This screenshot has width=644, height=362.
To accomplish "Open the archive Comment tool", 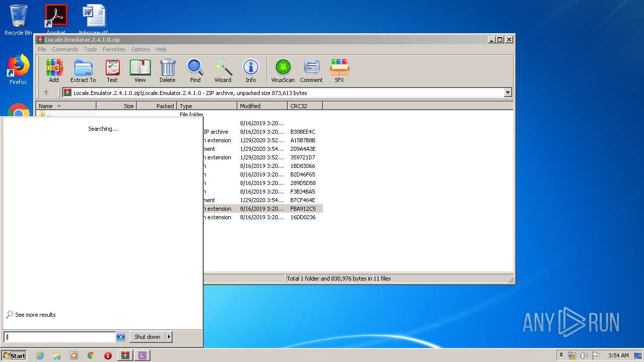I will (311, 71).
